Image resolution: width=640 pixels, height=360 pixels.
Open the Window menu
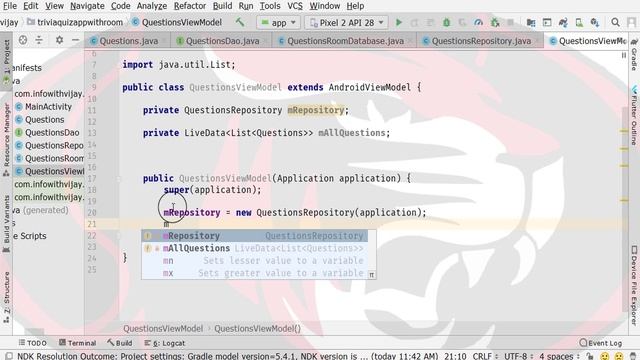324,6
